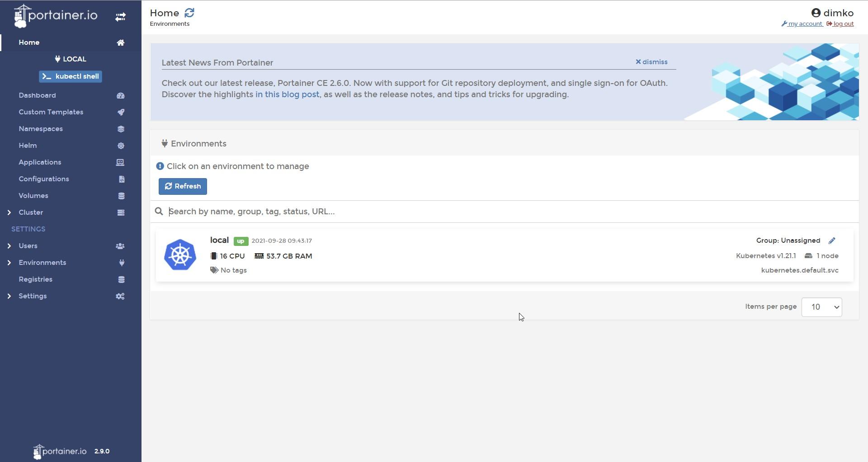Click the Settings gears icon
The image size is (868, 462).
(x=120, y=296)
